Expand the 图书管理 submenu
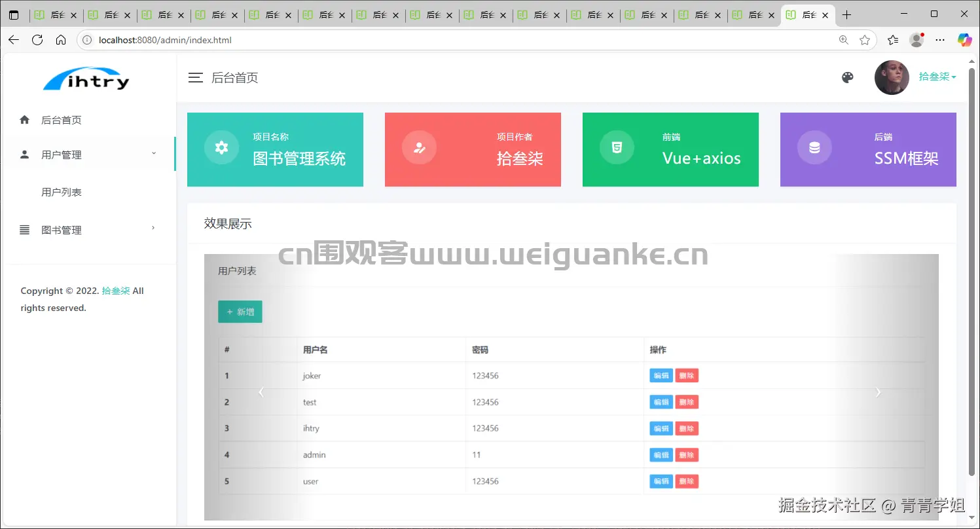Viewport: 980px width, 529px height. click(153, 228)
